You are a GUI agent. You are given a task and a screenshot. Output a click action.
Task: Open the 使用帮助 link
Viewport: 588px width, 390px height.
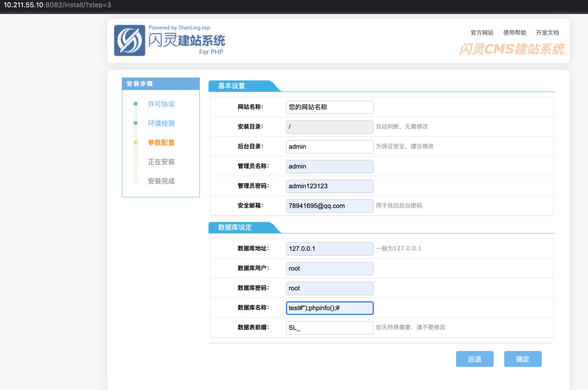(x=514, y=33)
